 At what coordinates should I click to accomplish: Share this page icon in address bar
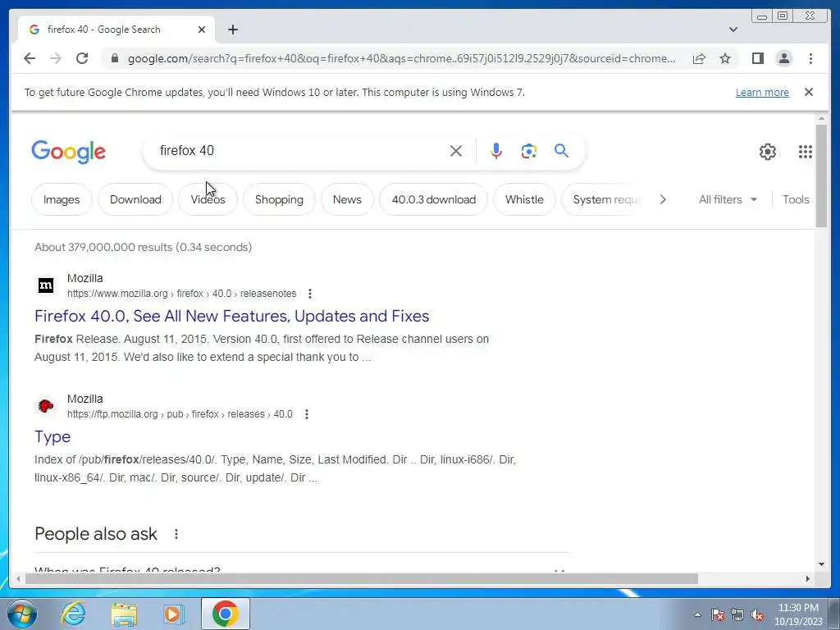[699, 58]
